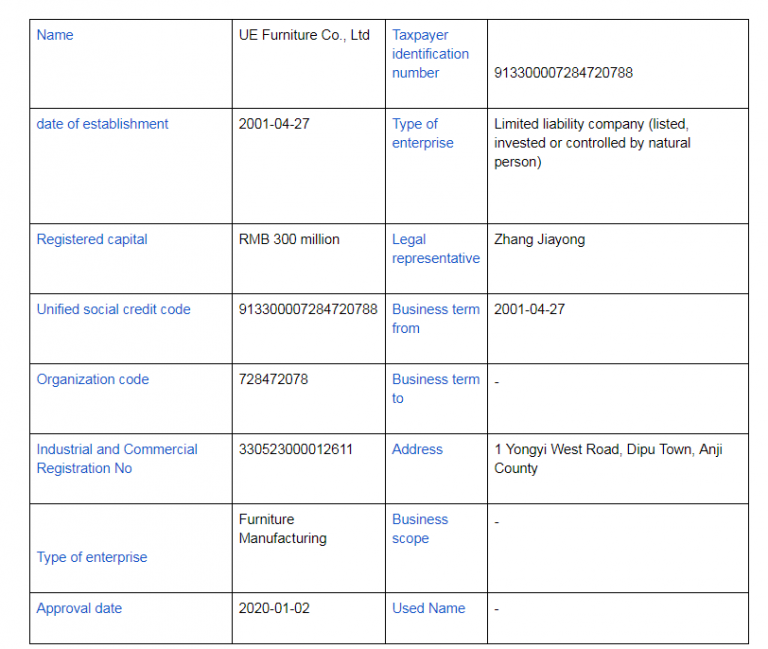Select the name 'Zhang Jiayong'
The width and height of the screenshot is (768, 649).
[539, 240]
